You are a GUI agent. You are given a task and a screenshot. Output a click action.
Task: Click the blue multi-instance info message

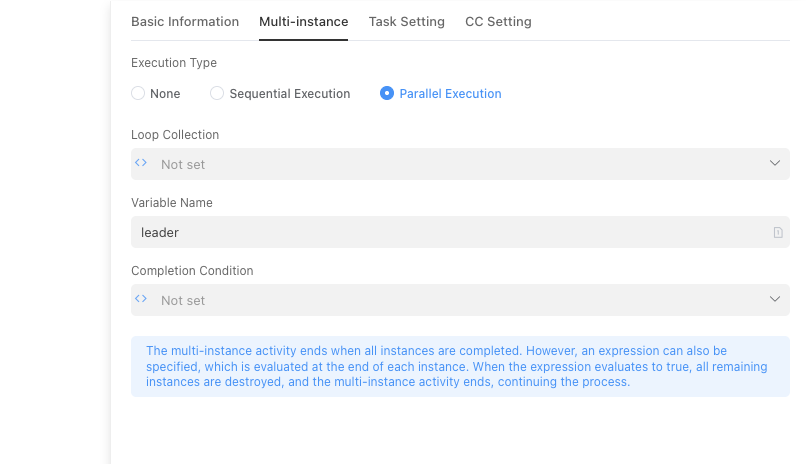click(460, 366)
